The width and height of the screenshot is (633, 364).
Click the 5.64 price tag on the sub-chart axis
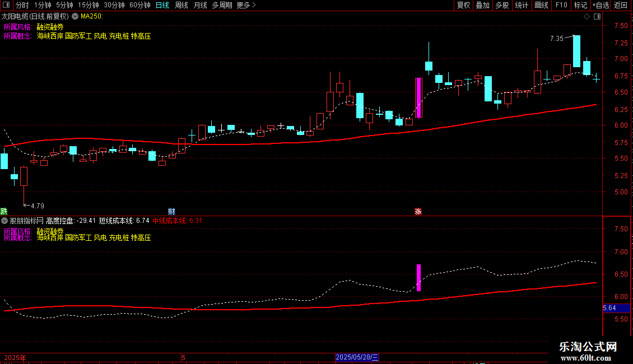pos(616,308)
